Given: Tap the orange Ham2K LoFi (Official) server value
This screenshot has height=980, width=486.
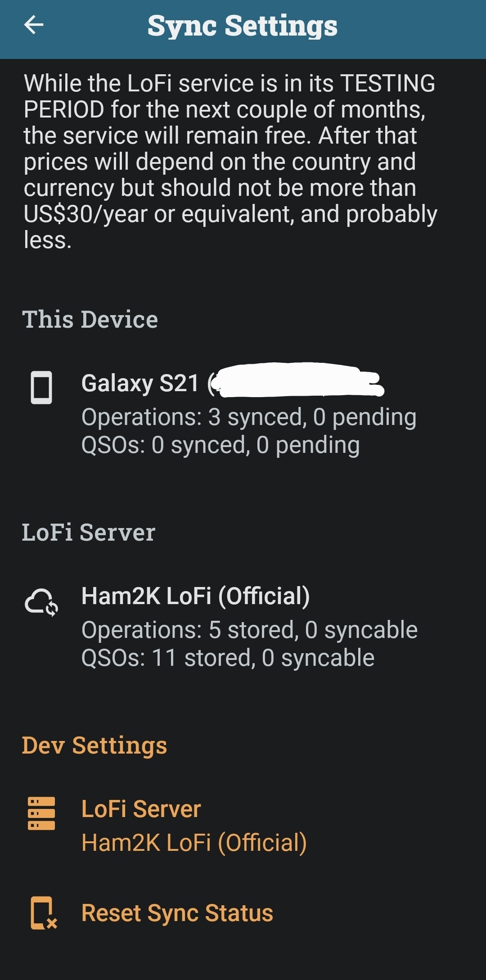Looking at the screenshot, I should pos(194,843).
